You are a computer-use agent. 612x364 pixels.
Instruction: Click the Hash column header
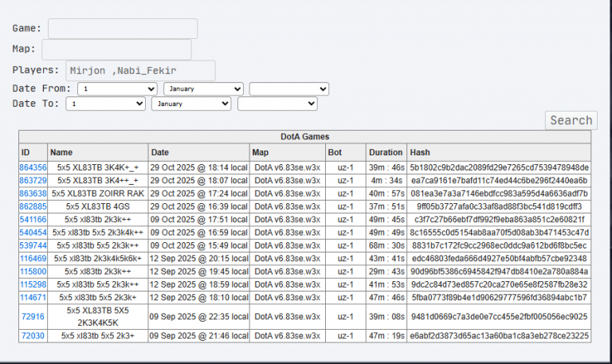tap(499, 153)
